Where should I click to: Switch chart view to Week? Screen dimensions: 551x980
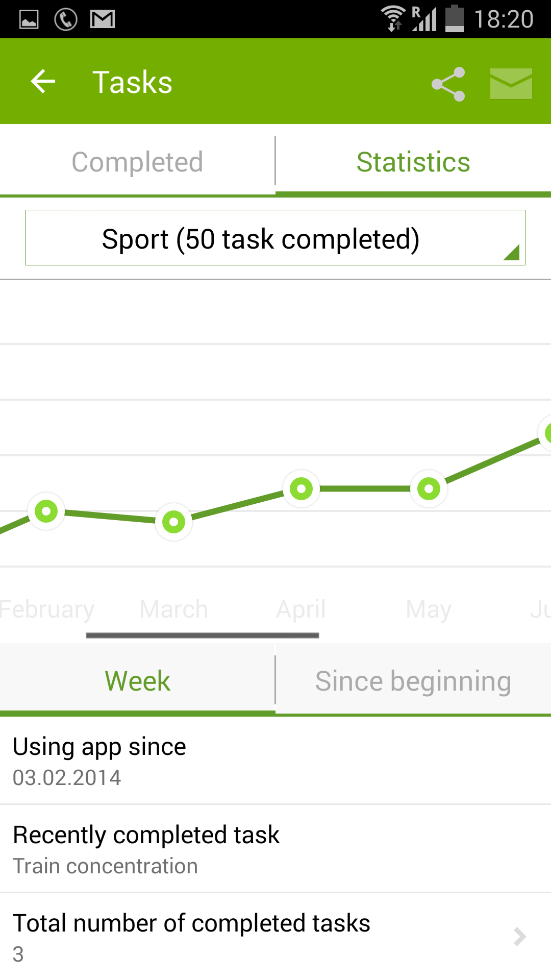[x=137, y=680]
